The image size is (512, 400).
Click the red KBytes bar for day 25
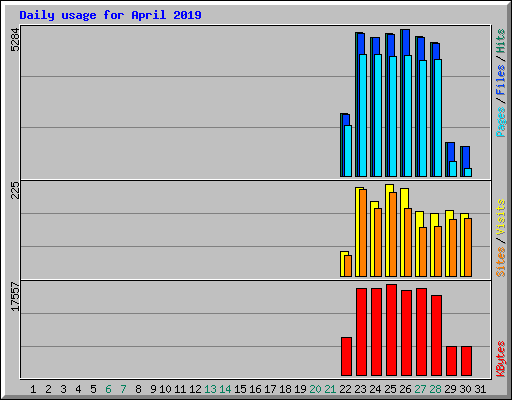click(391, 330)
